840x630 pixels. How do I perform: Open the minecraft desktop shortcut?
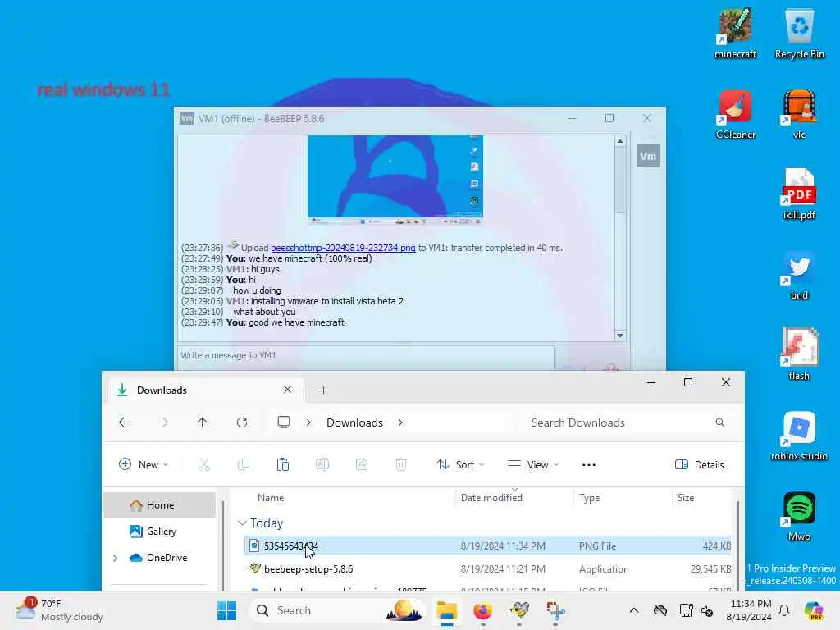click(735, 33)
